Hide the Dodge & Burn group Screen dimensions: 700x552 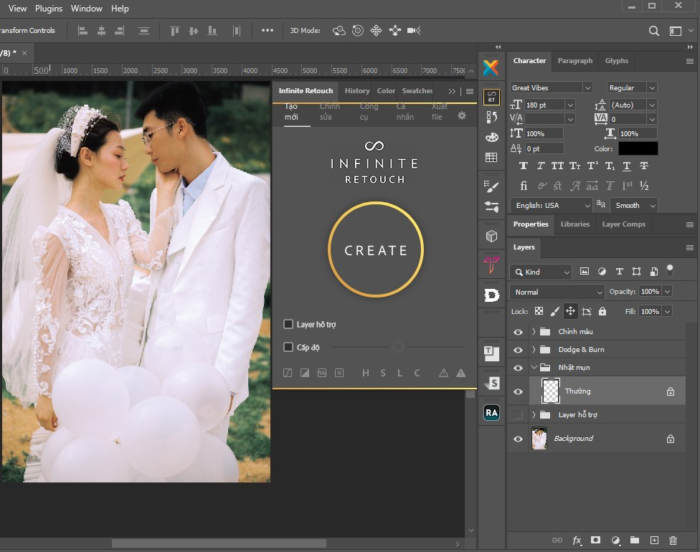point(518,350)
